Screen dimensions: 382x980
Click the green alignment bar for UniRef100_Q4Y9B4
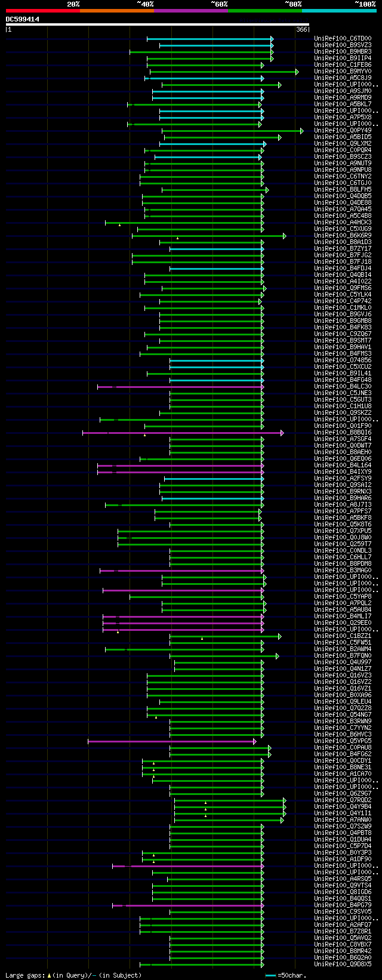(230, 807)
